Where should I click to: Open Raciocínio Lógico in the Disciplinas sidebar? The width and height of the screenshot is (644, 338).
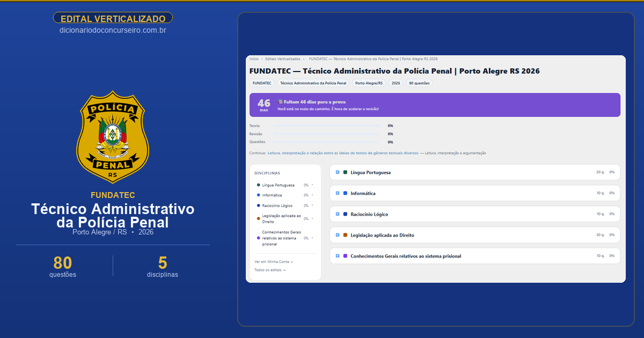[277, 205]
